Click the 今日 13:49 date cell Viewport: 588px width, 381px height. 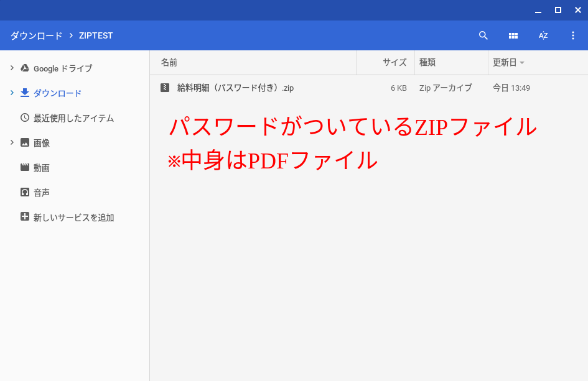[511, 88]
